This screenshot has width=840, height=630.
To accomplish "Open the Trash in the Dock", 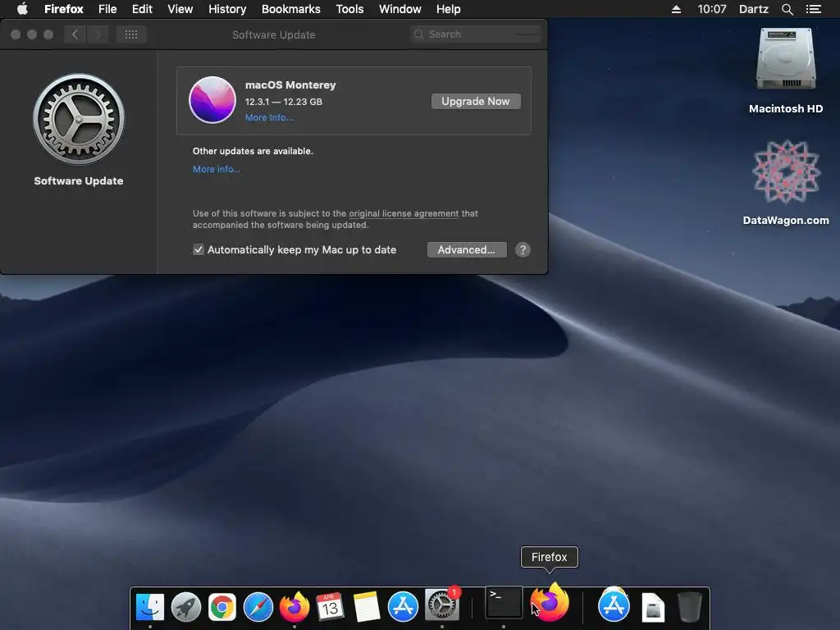I will click(x=689, y=607).
